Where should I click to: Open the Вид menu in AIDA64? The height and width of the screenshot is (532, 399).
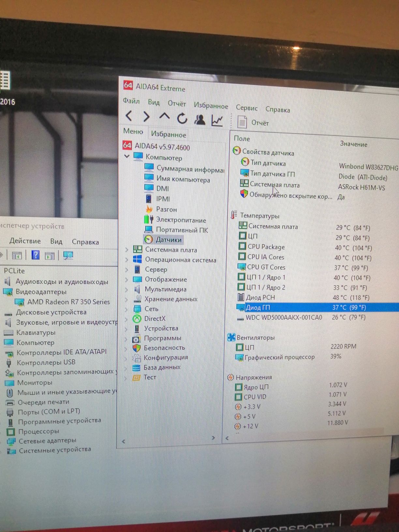click(x=154, y=102)
